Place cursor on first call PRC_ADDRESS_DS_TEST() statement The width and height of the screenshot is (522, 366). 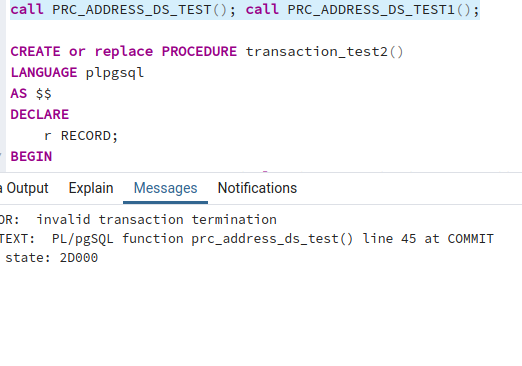(x=123, y=10)
